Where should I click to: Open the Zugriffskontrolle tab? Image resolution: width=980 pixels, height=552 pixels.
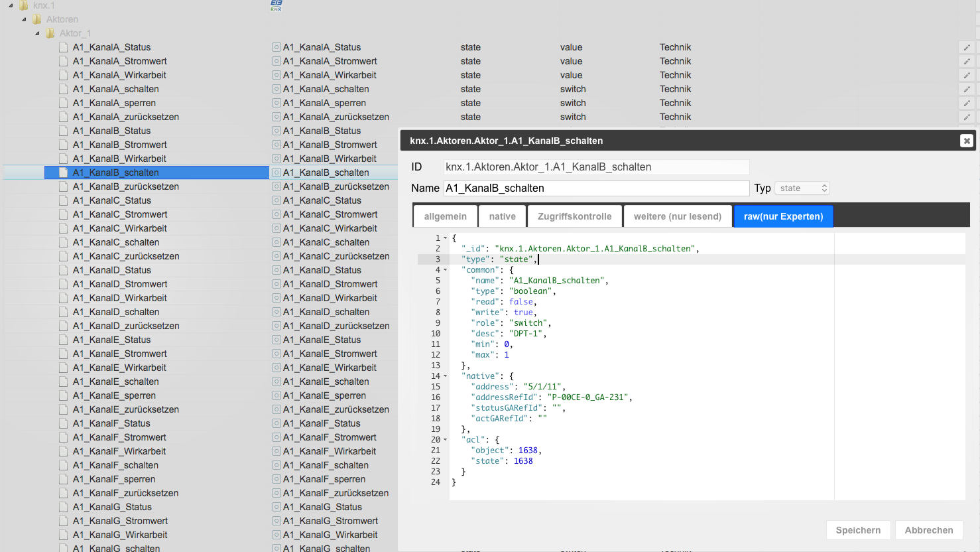click(x=574, y=216)
